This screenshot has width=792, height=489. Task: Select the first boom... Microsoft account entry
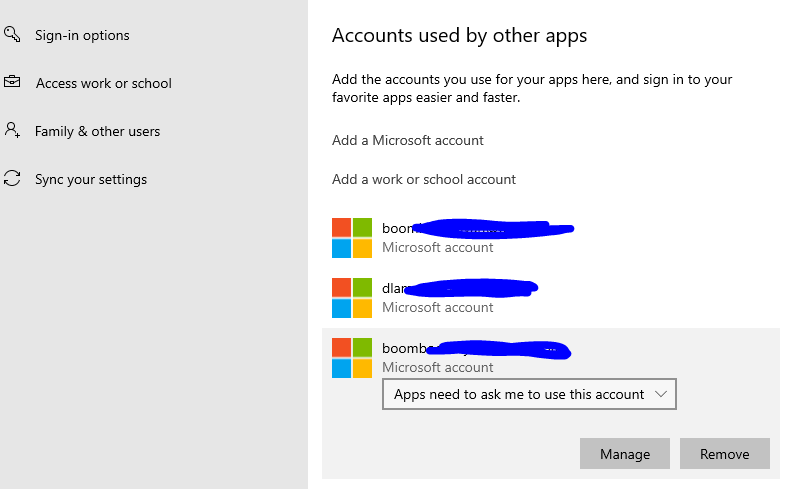click(551, 238)
